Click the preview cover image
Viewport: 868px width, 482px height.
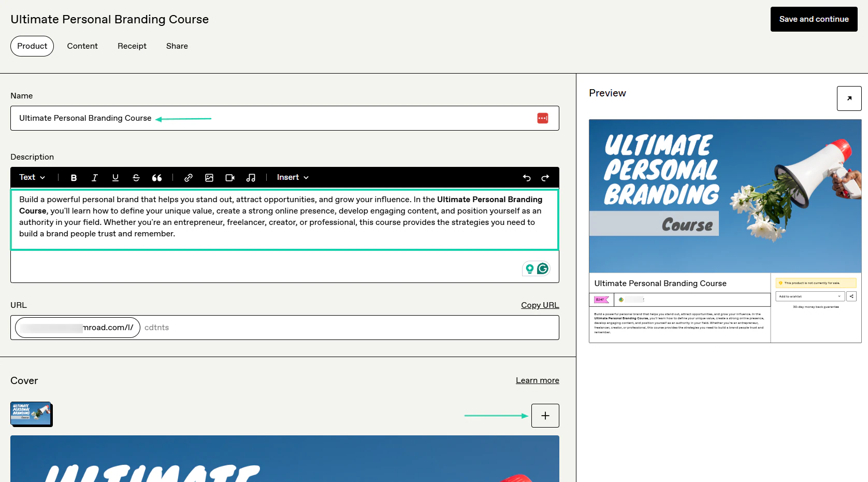[725, 196]
